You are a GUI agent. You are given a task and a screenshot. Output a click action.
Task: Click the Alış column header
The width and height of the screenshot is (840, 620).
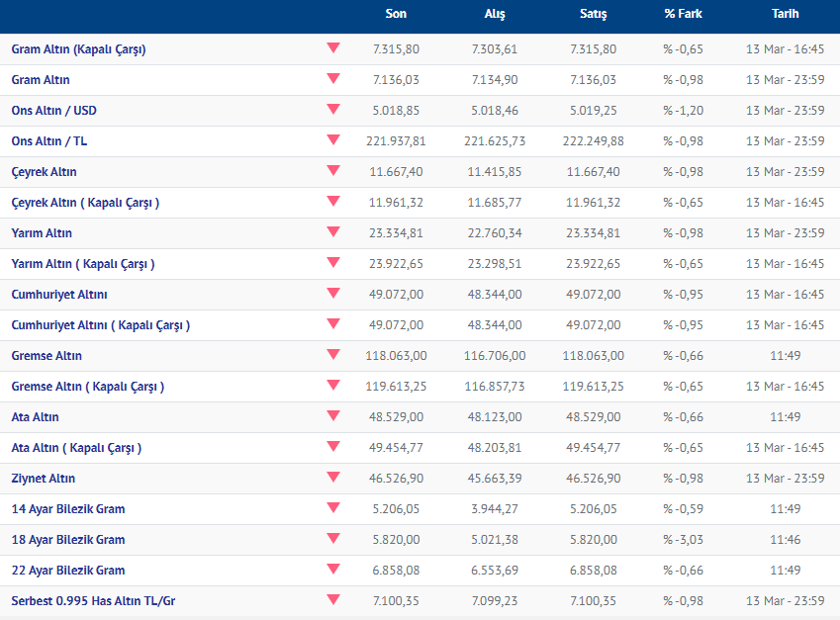(494, 15)
